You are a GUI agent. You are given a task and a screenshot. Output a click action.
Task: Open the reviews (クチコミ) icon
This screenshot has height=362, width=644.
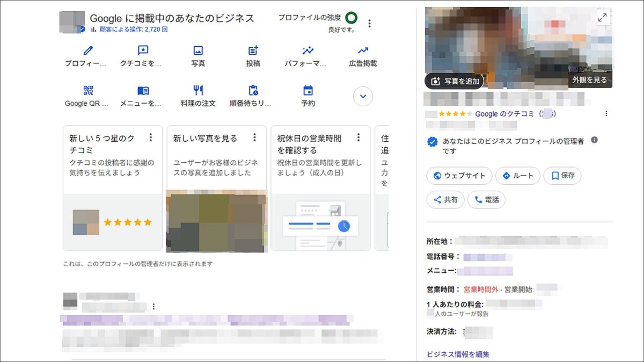(143, 51)
